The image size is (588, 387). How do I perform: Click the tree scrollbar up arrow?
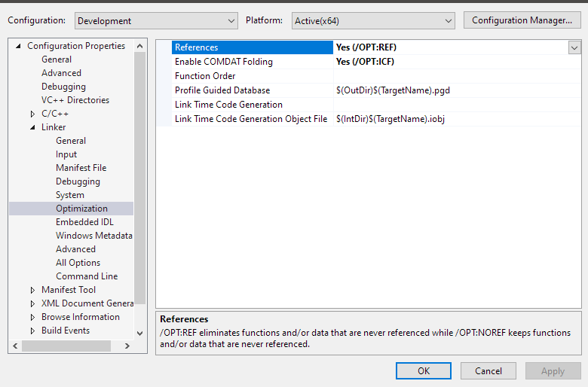[x=140, y=46]
